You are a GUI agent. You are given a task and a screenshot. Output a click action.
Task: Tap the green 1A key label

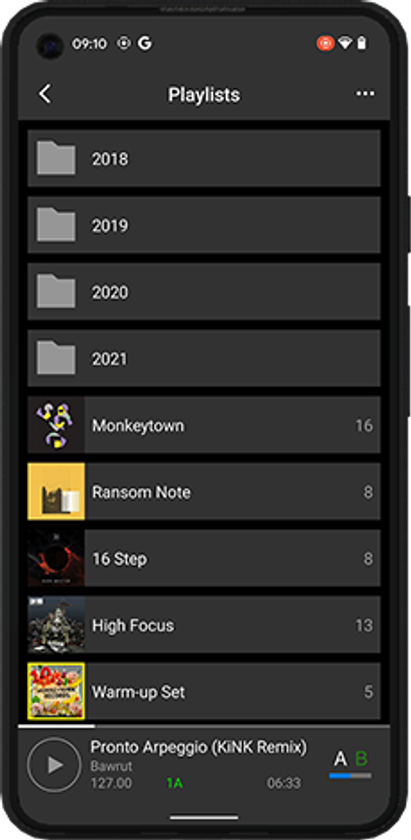point(175,783)
